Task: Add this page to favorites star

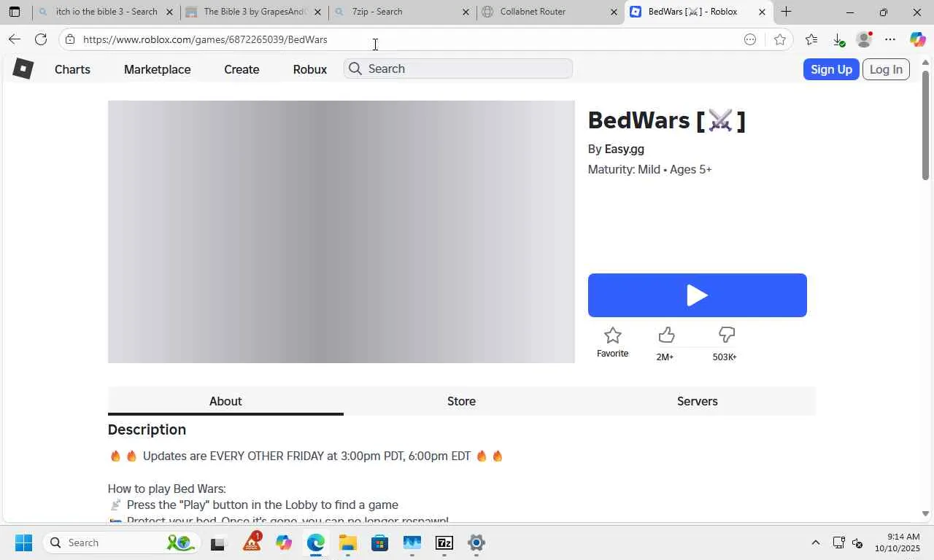Action: point(780,39)
